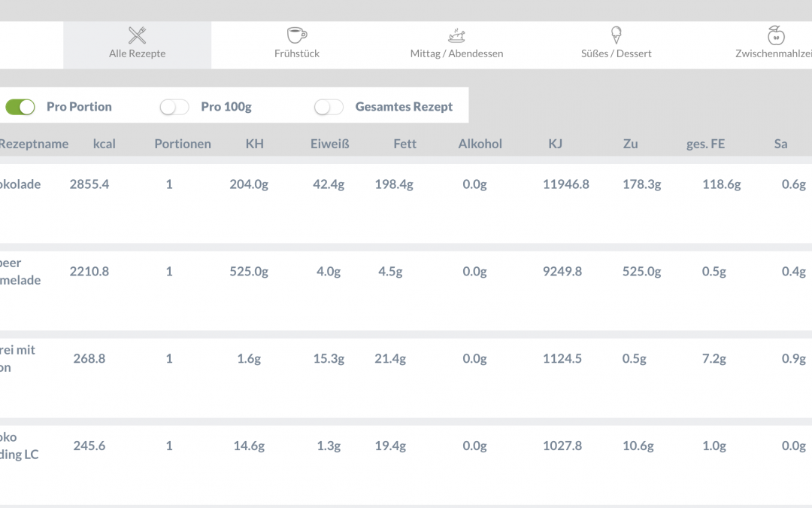This screenshot has height=508, width=812.
Task: Select the recipe row with 268.8 kcal
Action: tap(89, 359)
